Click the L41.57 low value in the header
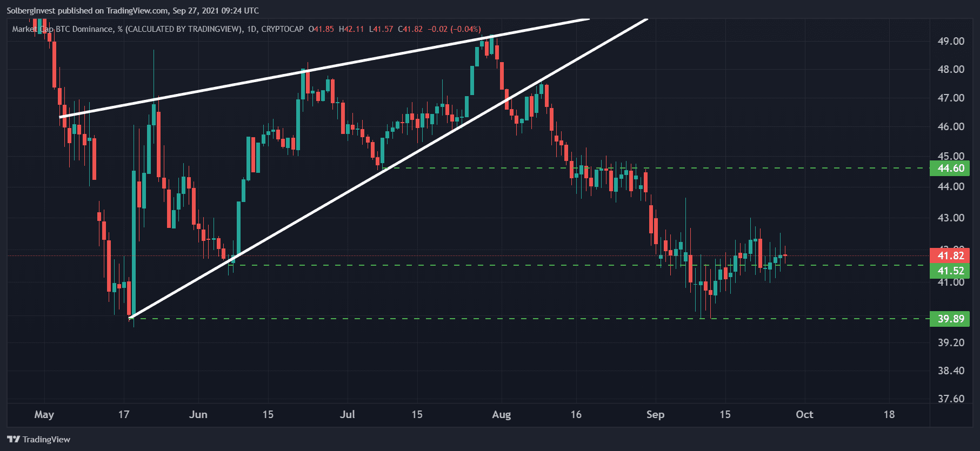980x451 pixels. click(x=381, y=29)
